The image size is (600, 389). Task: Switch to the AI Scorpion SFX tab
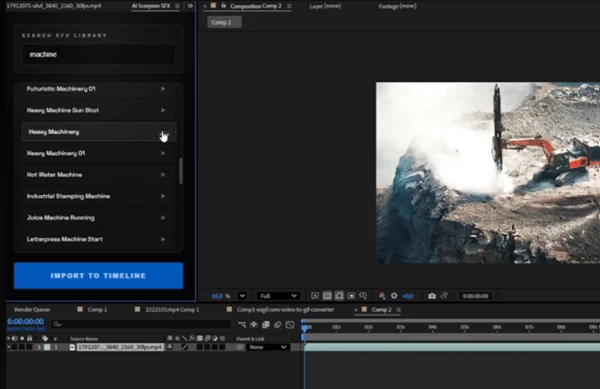151,6
